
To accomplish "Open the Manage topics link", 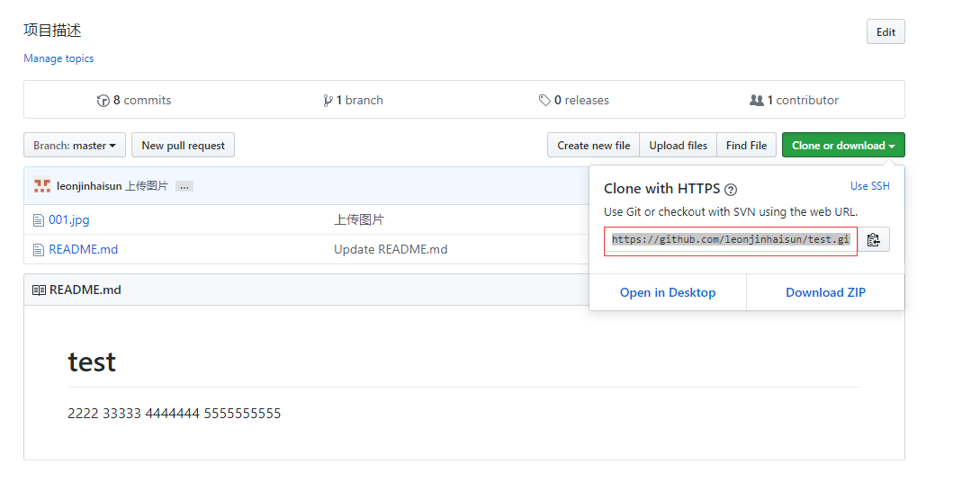I will (58, 58).
